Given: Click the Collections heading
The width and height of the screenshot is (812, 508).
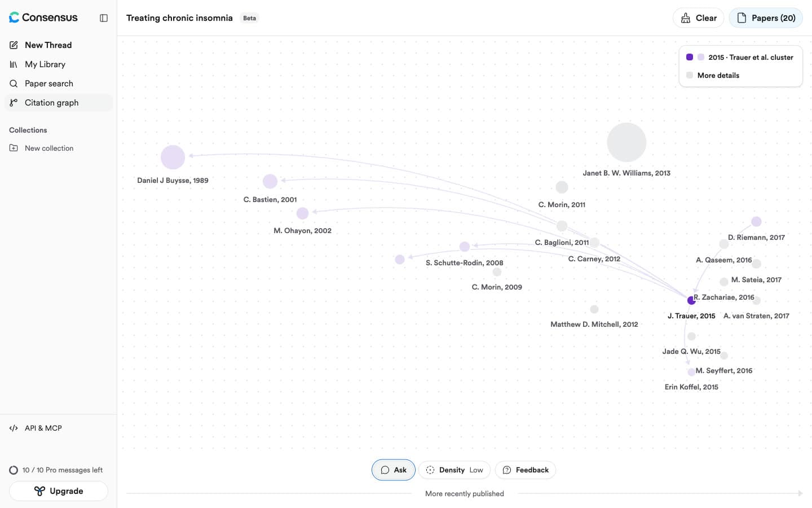Looking at the screenshot, I should 28,130.
